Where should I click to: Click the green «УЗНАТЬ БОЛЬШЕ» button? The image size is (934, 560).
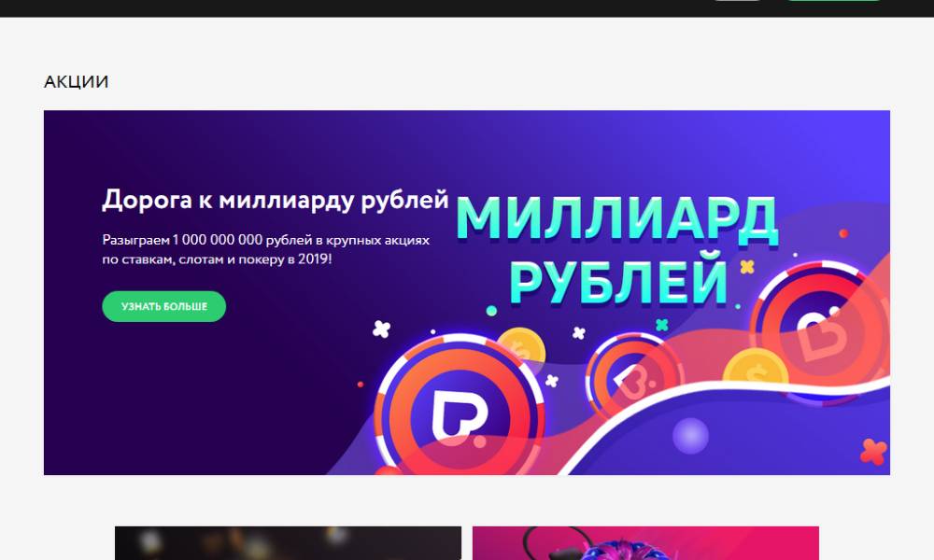point(163,306)
